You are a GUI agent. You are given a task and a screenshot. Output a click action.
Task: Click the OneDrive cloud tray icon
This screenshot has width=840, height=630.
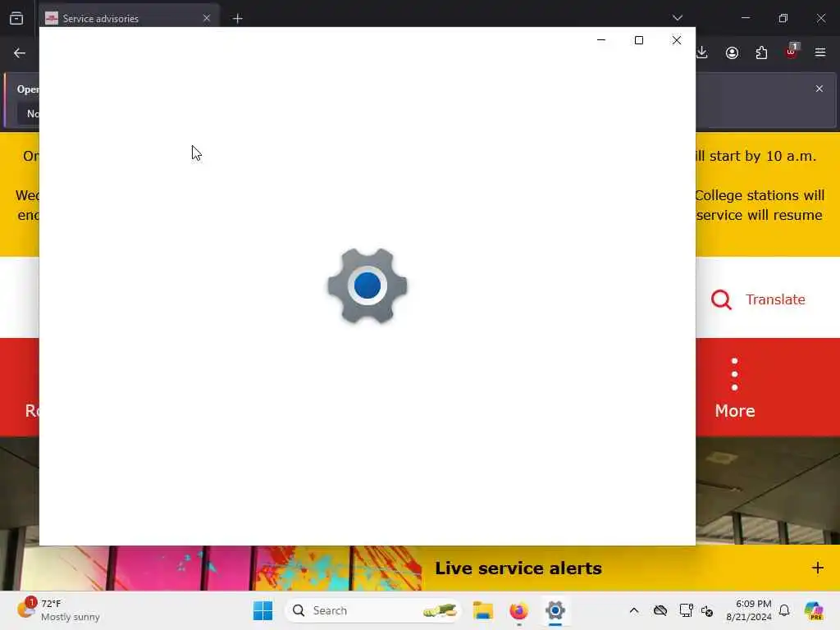coord(660,610)
